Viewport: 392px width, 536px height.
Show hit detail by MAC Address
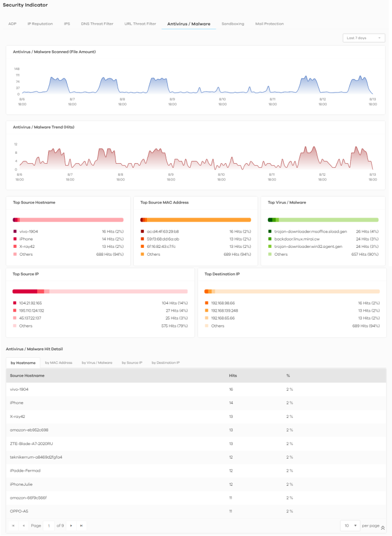pyautogui.click(x=59, y=362)
